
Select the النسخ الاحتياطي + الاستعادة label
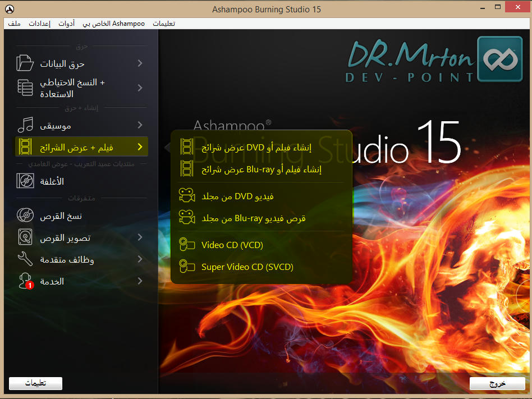point(72,88)
